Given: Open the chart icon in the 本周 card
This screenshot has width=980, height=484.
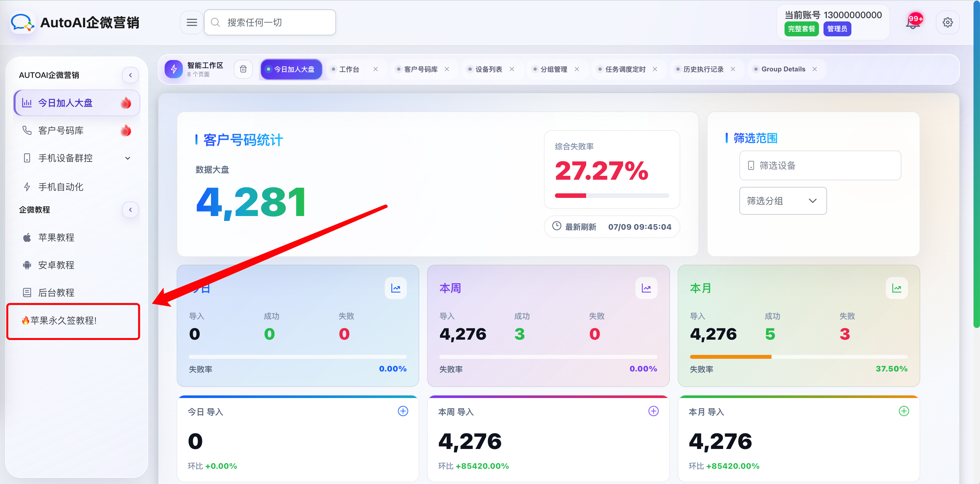Looking at the screenshot, I should tap(646, 288).
